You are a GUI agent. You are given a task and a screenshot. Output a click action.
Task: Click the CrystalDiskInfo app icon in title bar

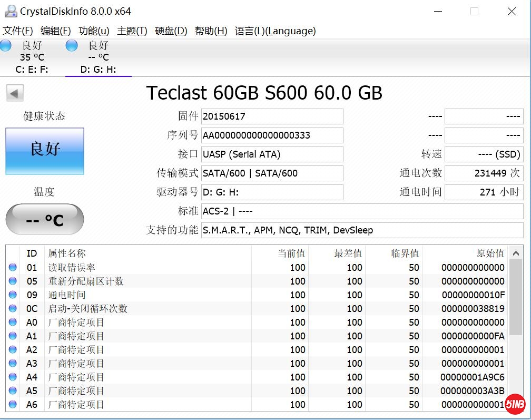point(10,11)
